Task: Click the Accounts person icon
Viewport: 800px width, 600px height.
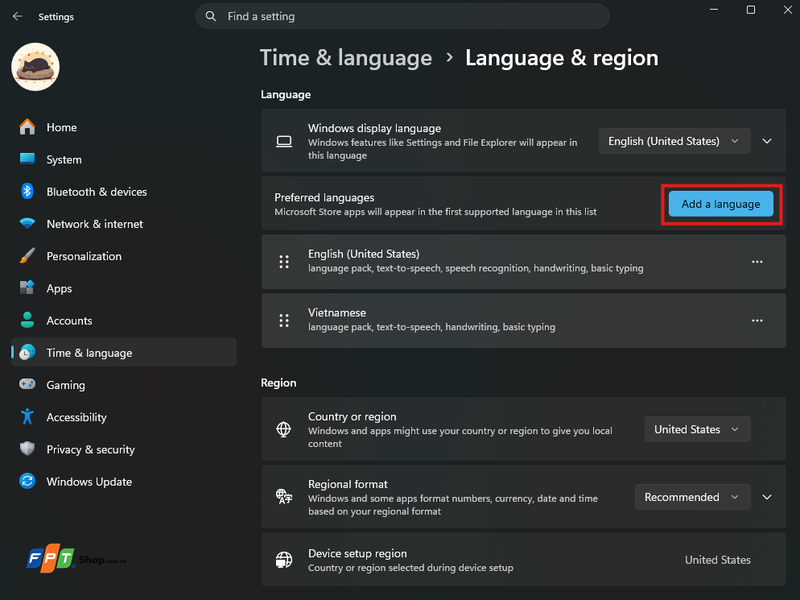Action: point(27,320)
